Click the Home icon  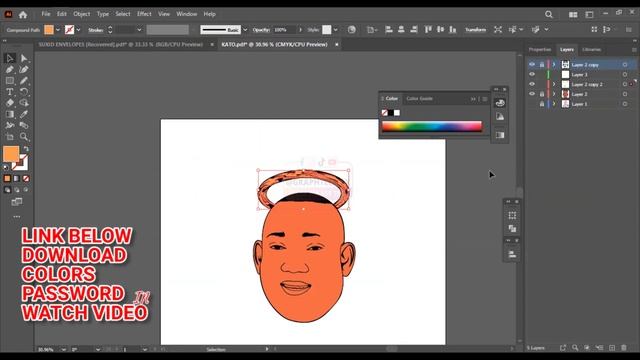[23, 15]
